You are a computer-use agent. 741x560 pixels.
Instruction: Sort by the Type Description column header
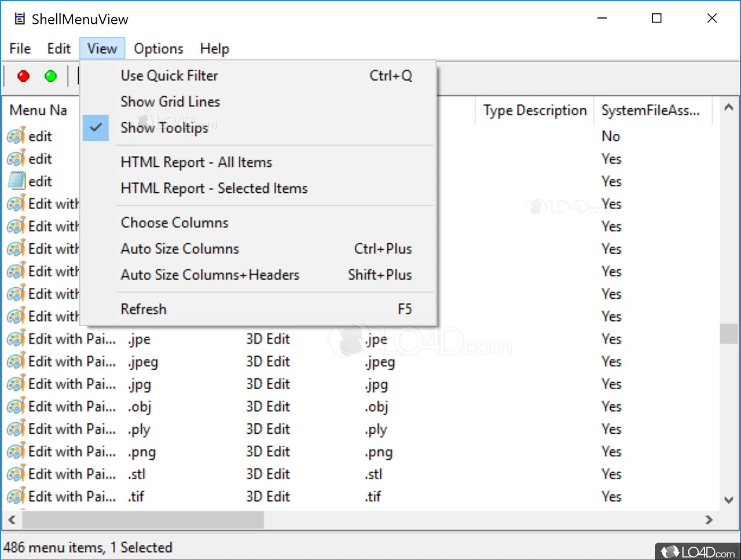pyautogui.click(x=534, y=111)
